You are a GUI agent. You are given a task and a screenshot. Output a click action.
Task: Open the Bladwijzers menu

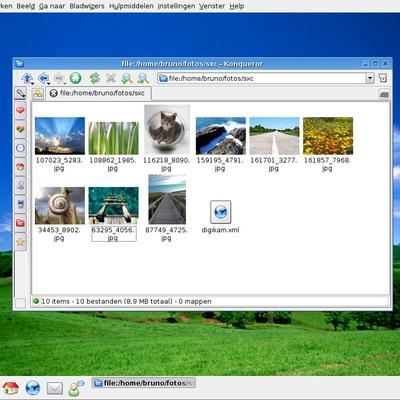[87, 6]
